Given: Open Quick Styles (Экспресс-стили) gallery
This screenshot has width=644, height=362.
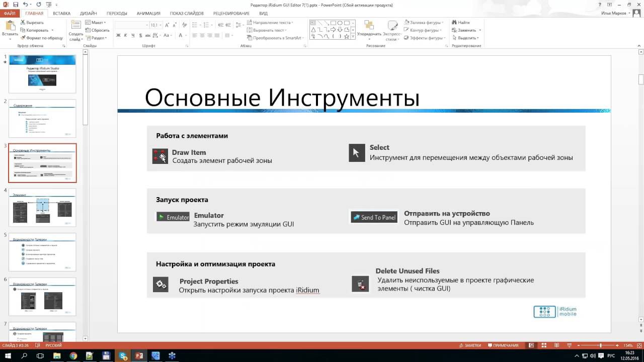Looking at the screenshot, I should tap(391, 31).
